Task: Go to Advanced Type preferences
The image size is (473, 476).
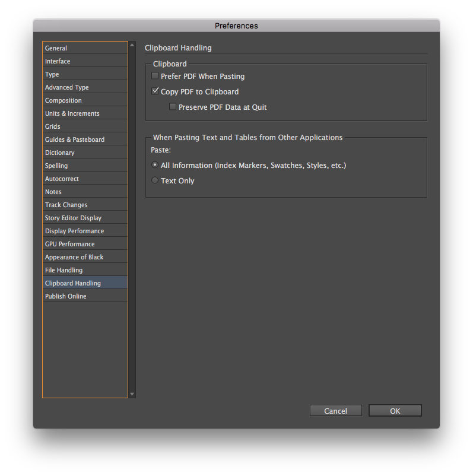Action: pos(85,87)
